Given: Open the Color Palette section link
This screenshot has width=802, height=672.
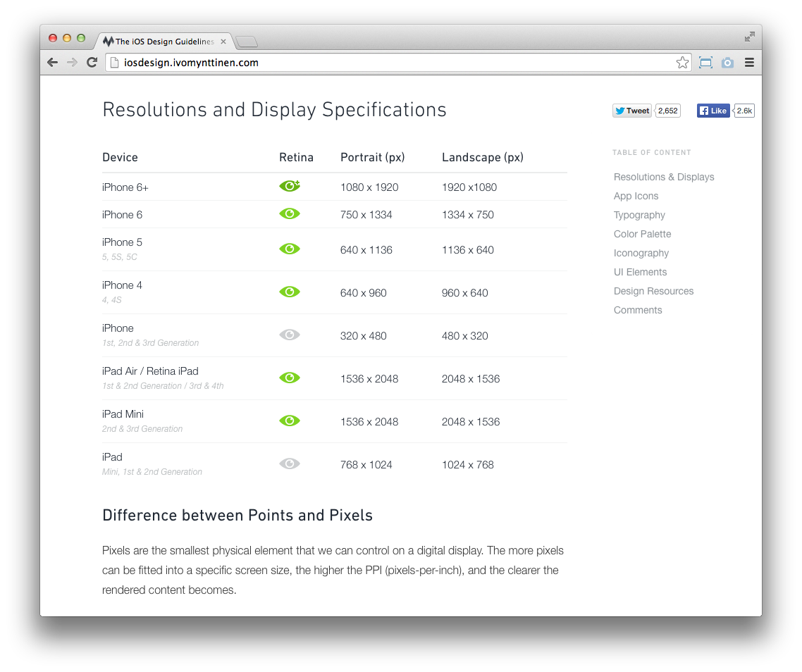Looking at the screenshot, I should point(643,234).
